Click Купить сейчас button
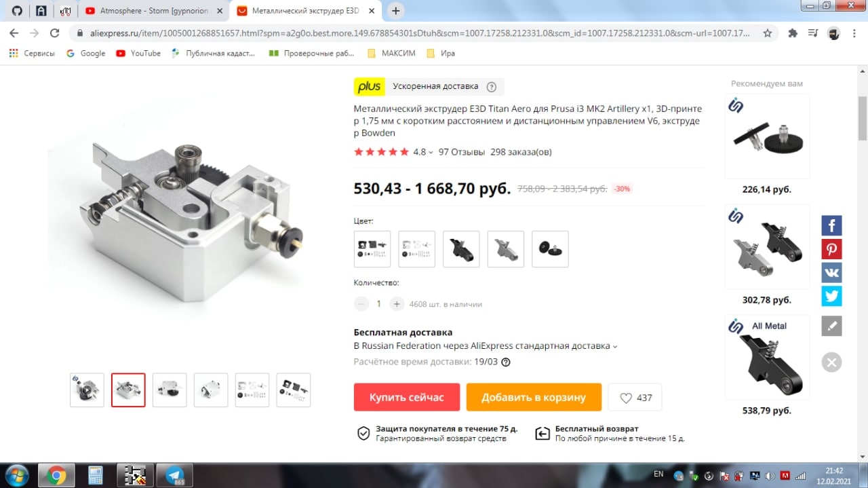 pyautogui.click(x=407, y=397)
